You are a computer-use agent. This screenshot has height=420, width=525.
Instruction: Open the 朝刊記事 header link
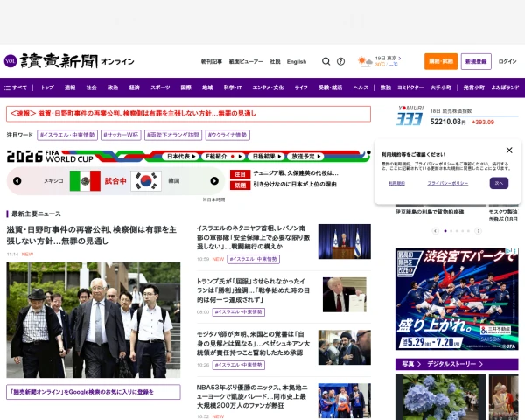212,61
